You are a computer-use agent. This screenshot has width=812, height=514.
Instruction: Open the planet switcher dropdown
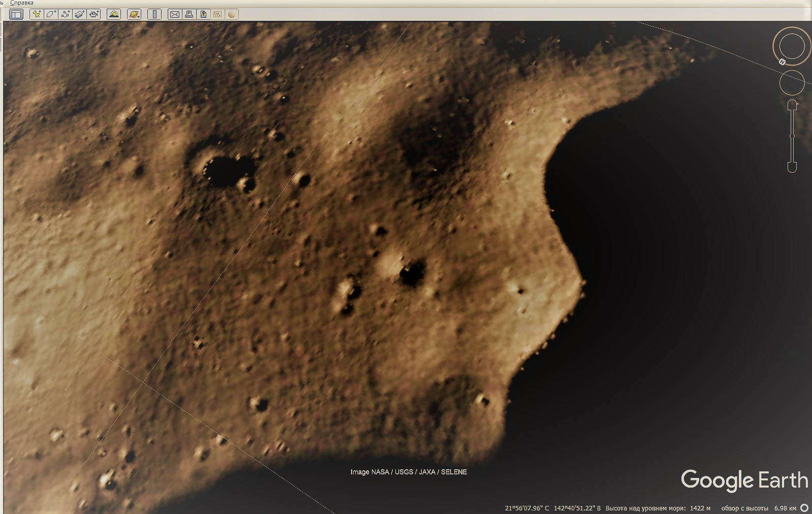134,14
